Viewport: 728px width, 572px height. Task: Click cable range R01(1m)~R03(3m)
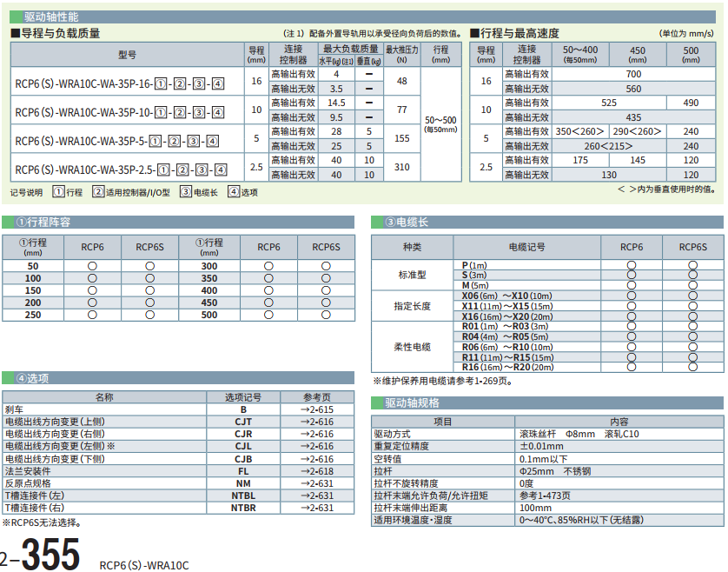coord(505,326)
